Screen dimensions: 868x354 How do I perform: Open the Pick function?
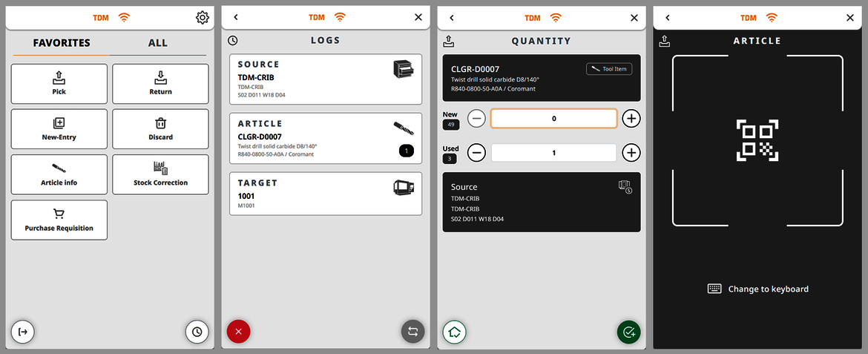tap(59, 84)
